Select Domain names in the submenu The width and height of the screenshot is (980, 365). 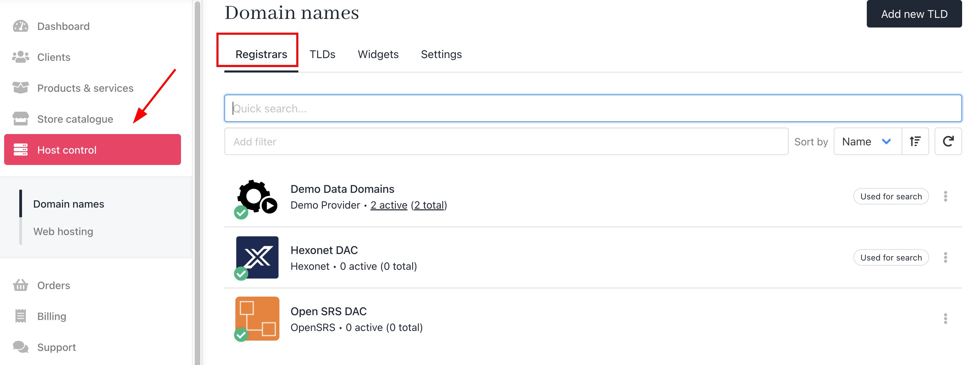(68, 204)
